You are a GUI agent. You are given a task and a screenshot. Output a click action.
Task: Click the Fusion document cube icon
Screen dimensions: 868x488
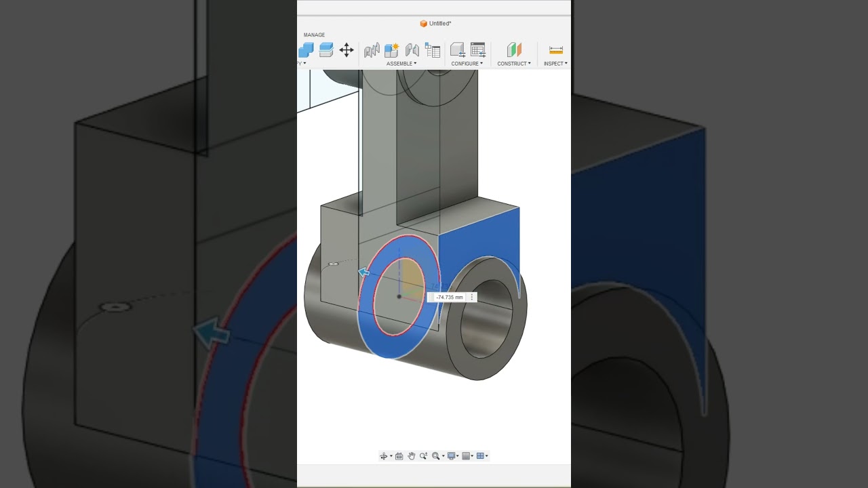423,24
